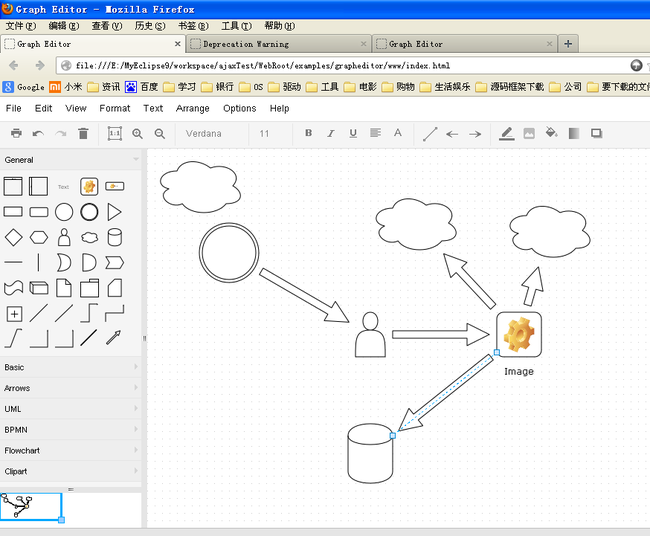Select the gear image shape in the palette
Image resolution: width=650 pixels, height=536 pixels.
tap(89, 187)
